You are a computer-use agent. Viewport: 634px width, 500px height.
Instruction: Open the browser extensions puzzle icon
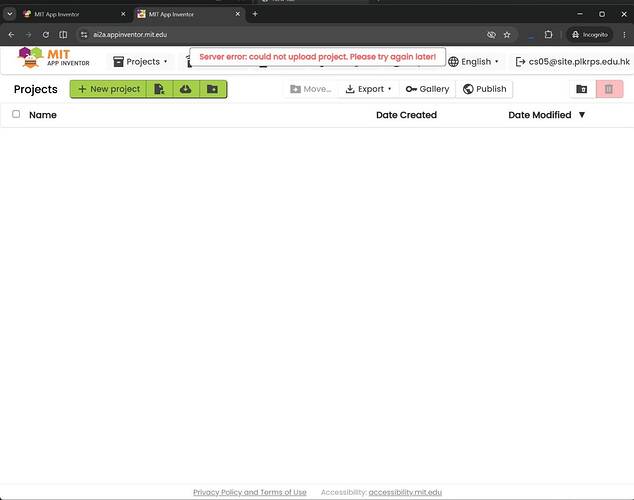click(x=548, y=34)
